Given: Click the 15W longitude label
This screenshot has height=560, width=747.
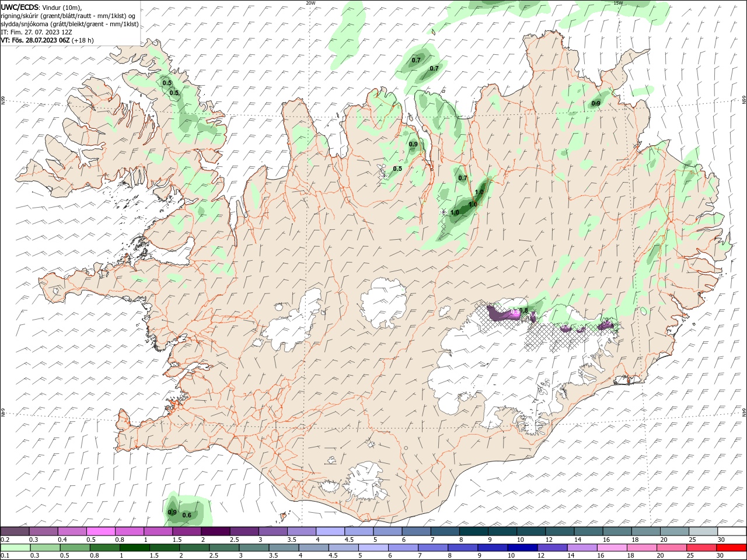Looking at the screenshot, I should click(x=618, y=3).
